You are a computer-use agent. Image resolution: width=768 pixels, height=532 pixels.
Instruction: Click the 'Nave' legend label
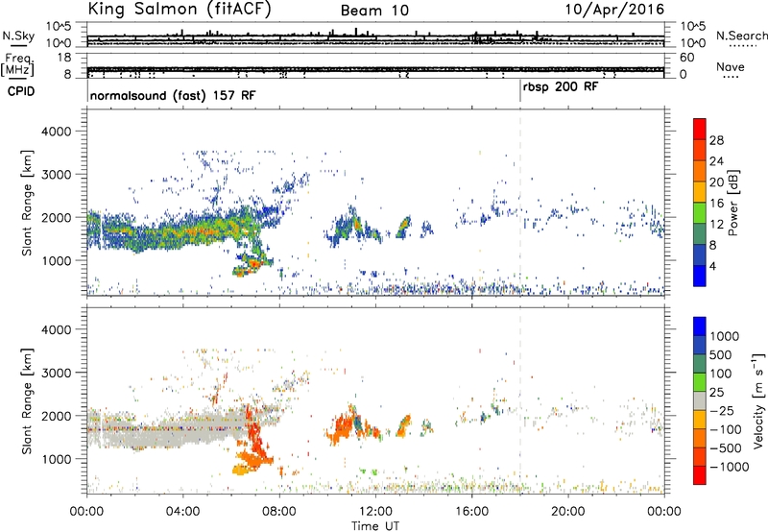click(731, 67)
